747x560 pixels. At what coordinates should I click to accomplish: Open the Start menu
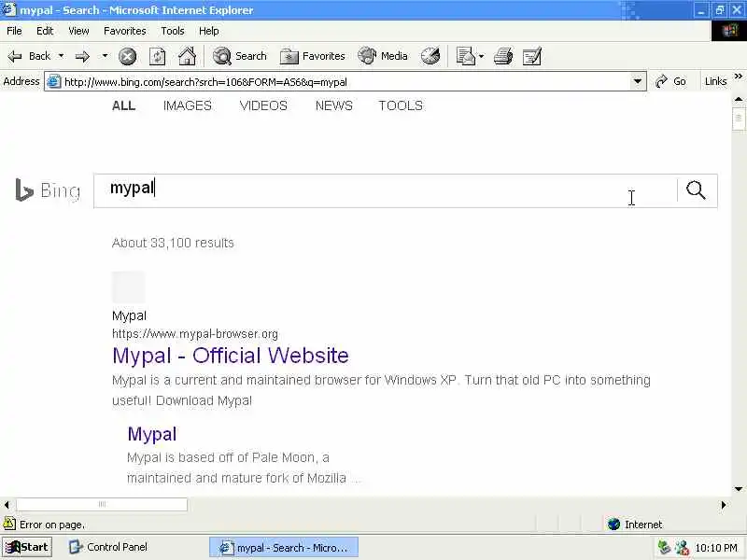click(x=27, y=547)
